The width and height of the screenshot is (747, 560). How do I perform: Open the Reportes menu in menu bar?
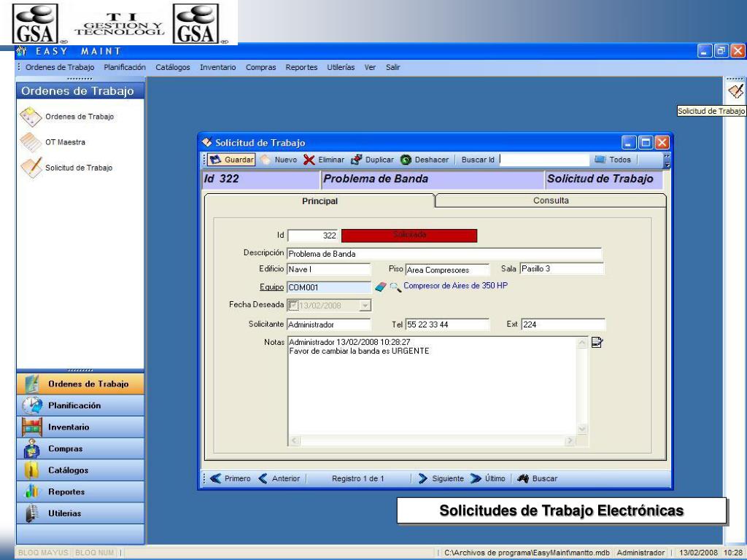click(x=301, y=67)
